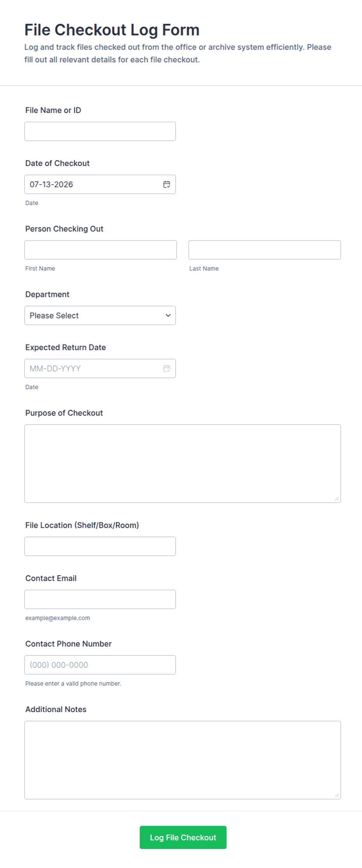Image resolution: width=362 pixels, height=868 pixels.
Task: Open the Date of Checkout calendar picker icon
Action: 167,184
